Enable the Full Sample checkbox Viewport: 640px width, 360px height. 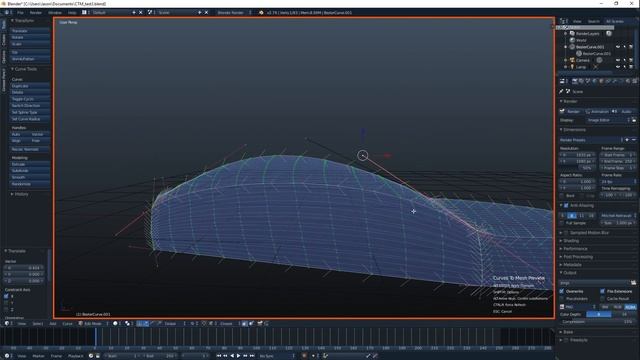(x=562, y=223)
